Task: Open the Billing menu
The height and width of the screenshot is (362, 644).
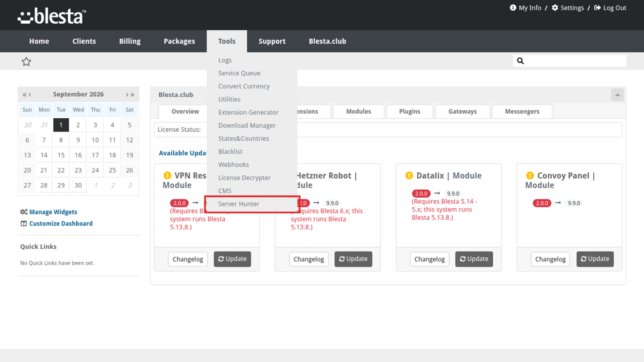Action: tap(130, 41)
